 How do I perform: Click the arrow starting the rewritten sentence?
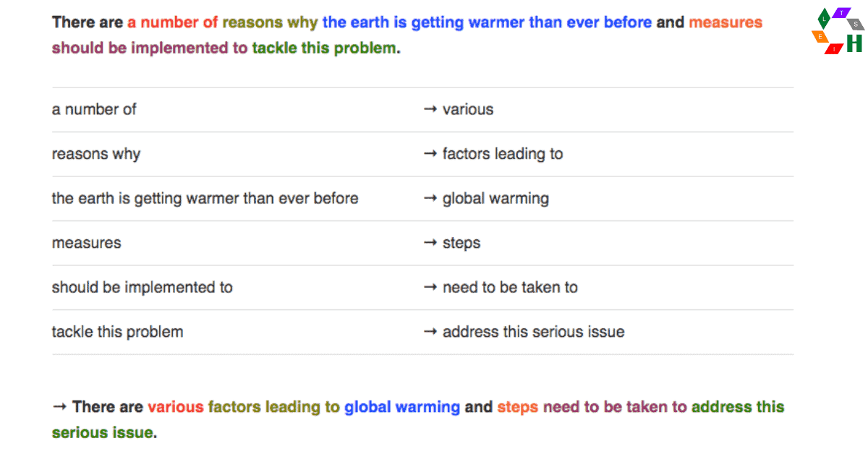[59, 407]
